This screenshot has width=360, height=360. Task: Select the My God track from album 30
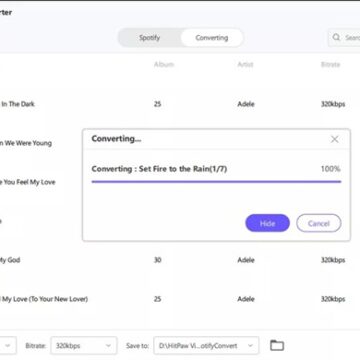pyautogui.click(x=180, y=260)
